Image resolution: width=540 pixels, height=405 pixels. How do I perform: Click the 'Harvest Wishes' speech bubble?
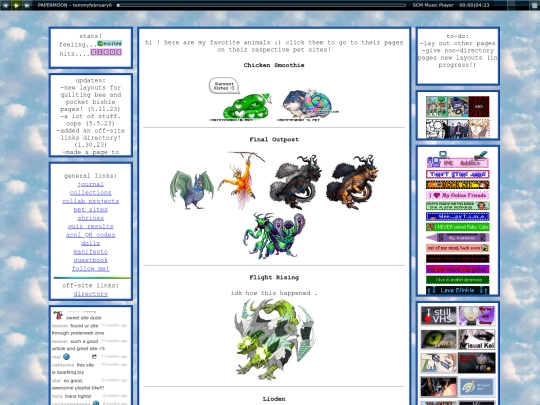pyautogui.click(x=224, y=86)
